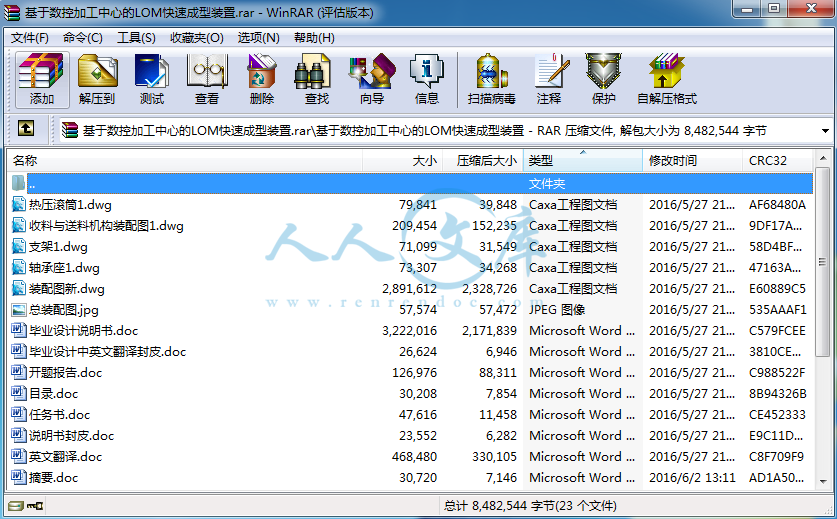Open the 查找 (Find) binoculars tool
837x519 pixels.
click(x=317, y=80)
